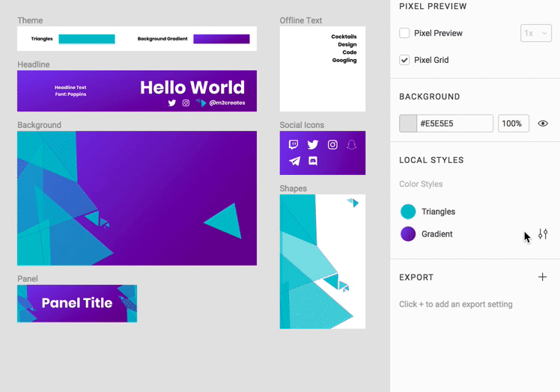Click the Discord icon in Social Icons frame

coord(313,161)
